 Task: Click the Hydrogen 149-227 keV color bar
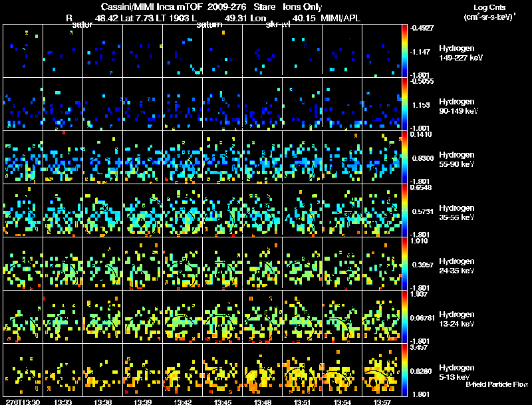[x=404, y=51]
